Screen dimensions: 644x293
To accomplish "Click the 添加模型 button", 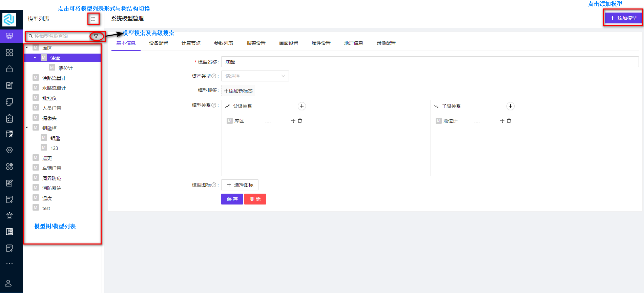I will [623, 18].
